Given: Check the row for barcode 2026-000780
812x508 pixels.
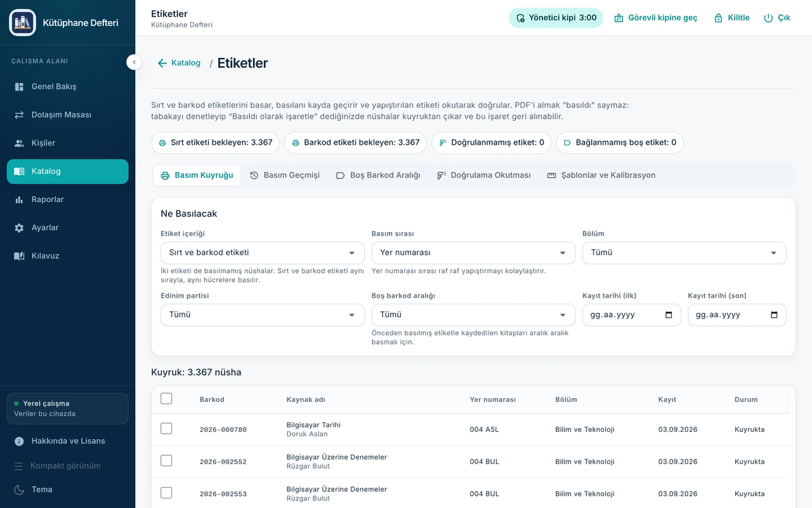Looking at the screenshot, I should [166, 429].
